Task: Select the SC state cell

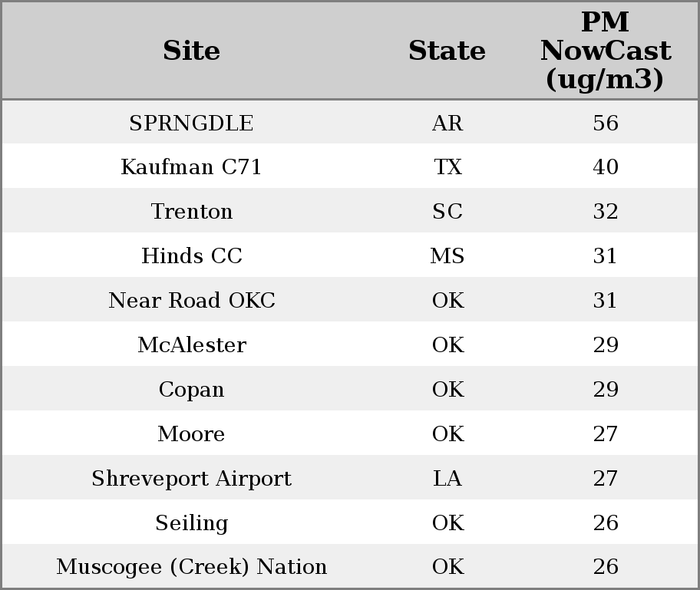Action: pyautogui.click(x=447, y=212)
